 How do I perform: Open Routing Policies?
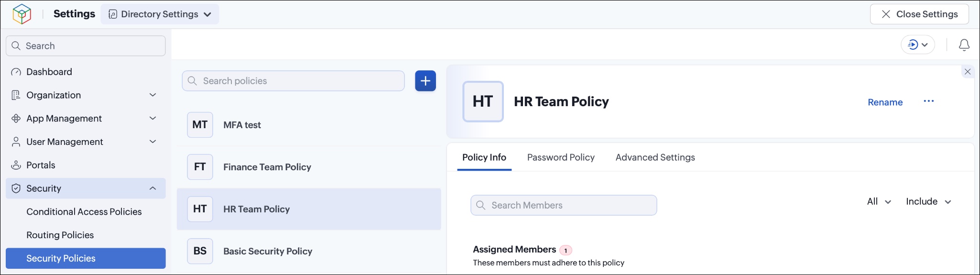click(60, 235)
